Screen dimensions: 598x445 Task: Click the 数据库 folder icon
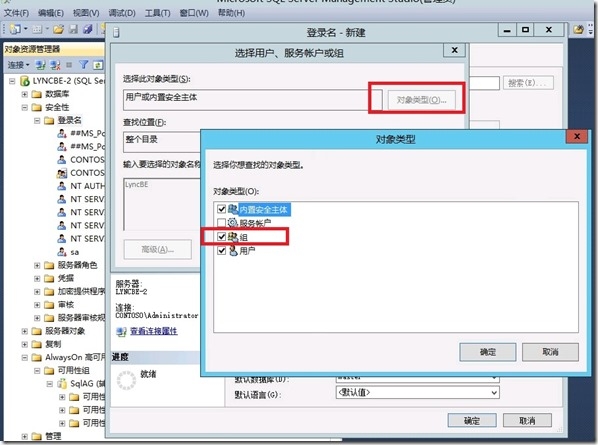click(x=37, y=94)
